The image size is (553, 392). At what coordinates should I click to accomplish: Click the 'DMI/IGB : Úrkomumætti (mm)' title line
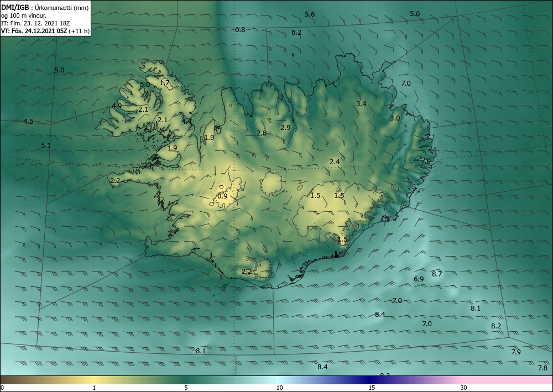[x=45, y=7]
